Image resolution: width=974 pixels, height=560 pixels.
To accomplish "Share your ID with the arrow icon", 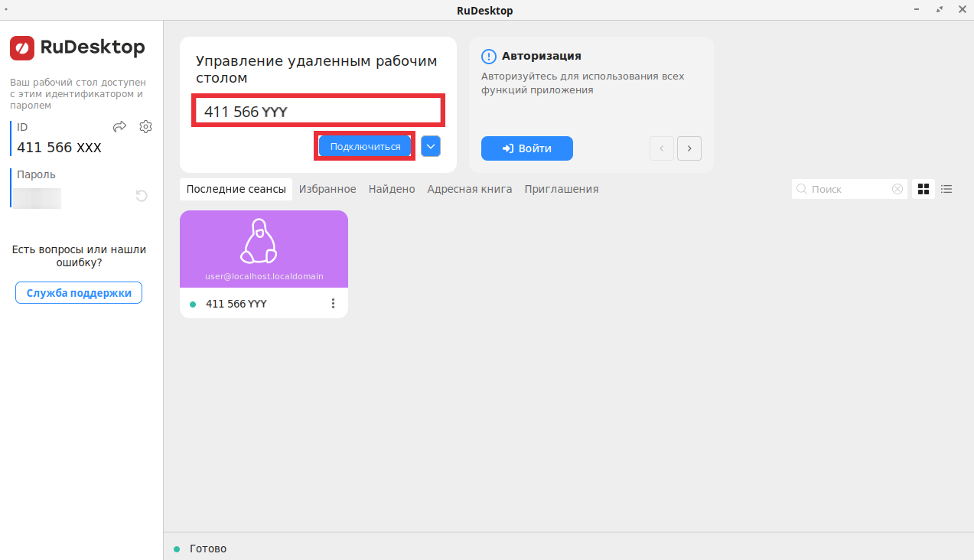I will point(120,127).
